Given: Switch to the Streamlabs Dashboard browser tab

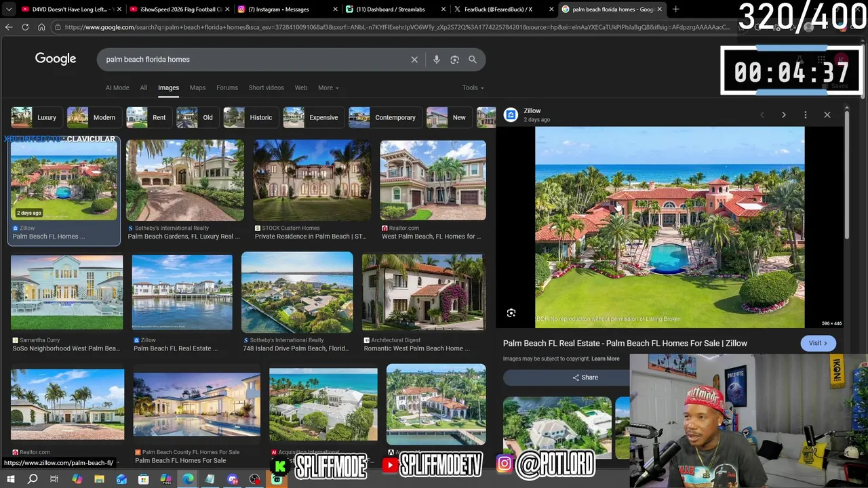Looking at the screenshot, I should point(395,9).
